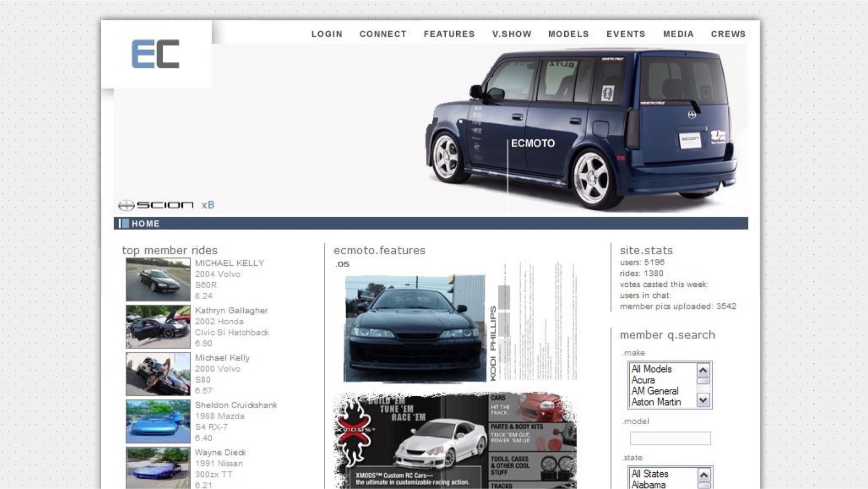Click the PARTS & BODY KITS ad section
This screenshot has height=489, width=868.
coord(532,436)
